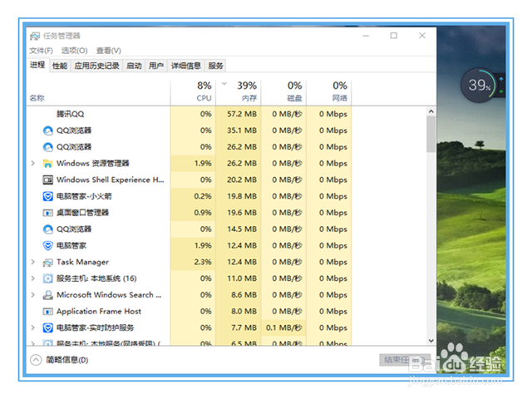Collapse to 简略信息 view arrow

click(36, 360)
